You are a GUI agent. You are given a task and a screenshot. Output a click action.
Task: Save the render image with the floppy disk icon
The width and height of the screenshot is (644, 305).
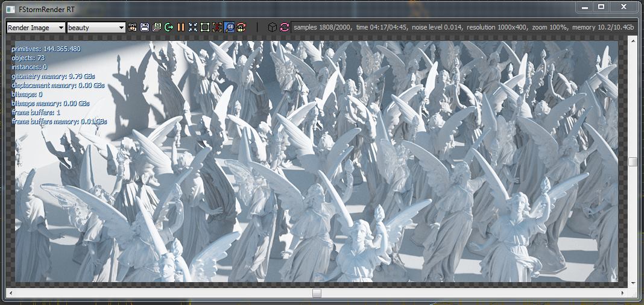[x=145, y=27]
